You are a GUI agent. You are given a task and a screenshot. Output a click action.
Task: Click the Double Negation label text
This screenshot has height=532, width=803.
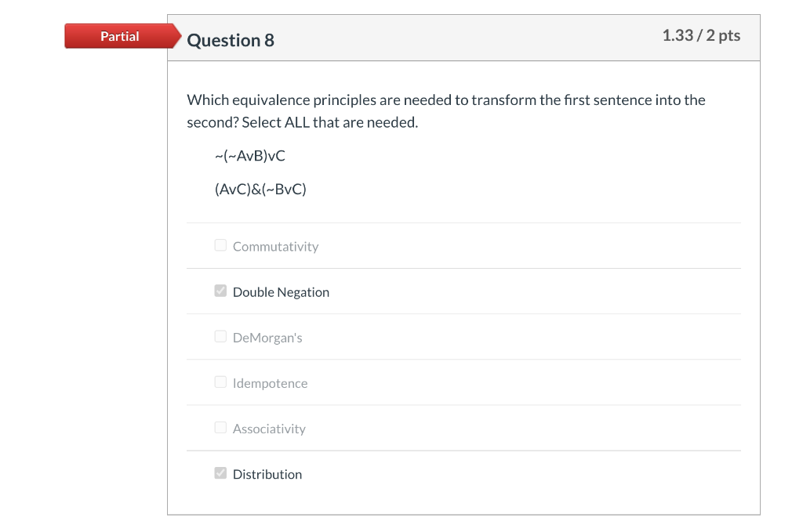281,292
